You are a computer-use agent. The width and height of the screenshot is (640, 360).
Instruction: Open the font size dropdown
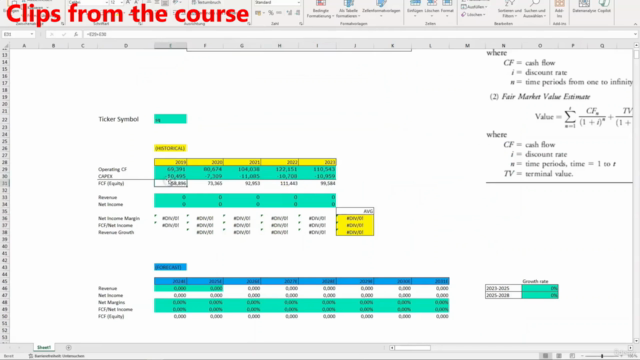[121, 2]
